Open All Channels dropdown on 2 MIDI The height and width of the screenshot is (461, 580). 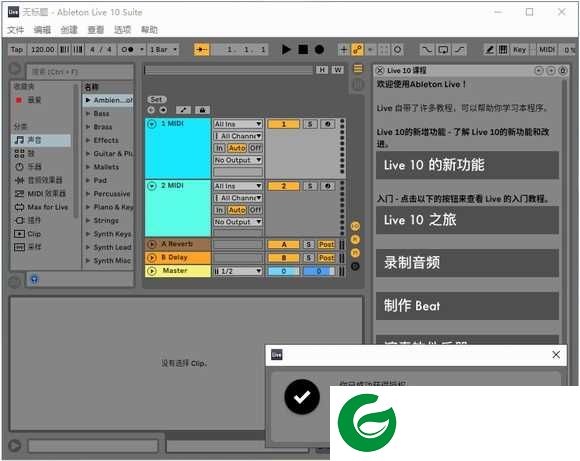pyautogui.click(x=238, y=198)
